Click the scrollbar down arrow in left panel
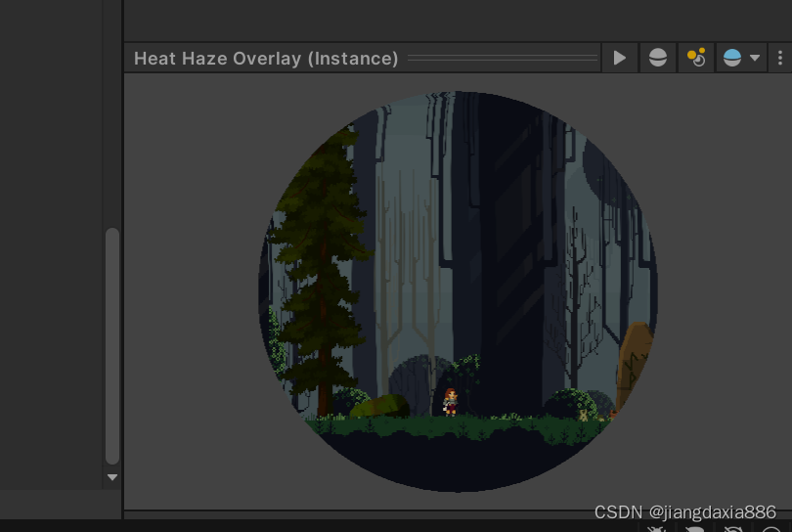 112,477
